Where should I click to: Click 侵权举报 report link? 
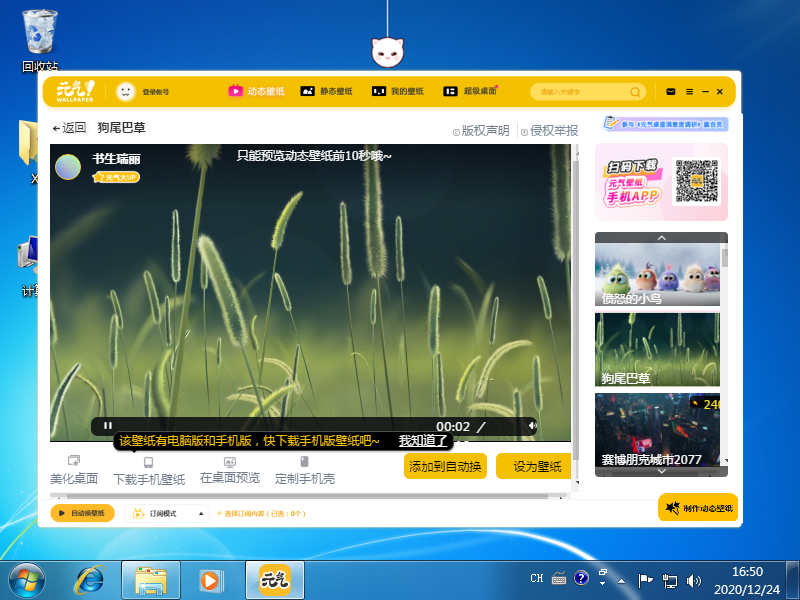549,131
